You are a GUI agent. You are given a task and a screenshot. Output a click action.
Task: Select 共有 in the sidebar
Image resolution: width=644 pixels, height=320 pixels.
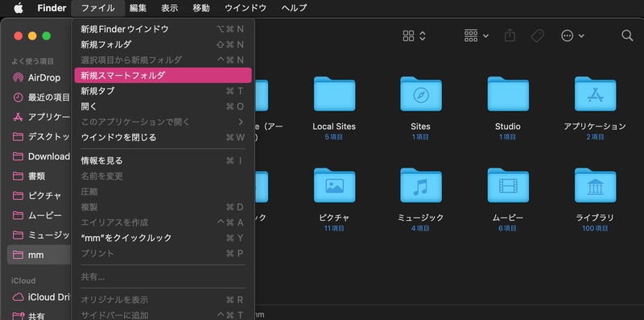[39, 316]
